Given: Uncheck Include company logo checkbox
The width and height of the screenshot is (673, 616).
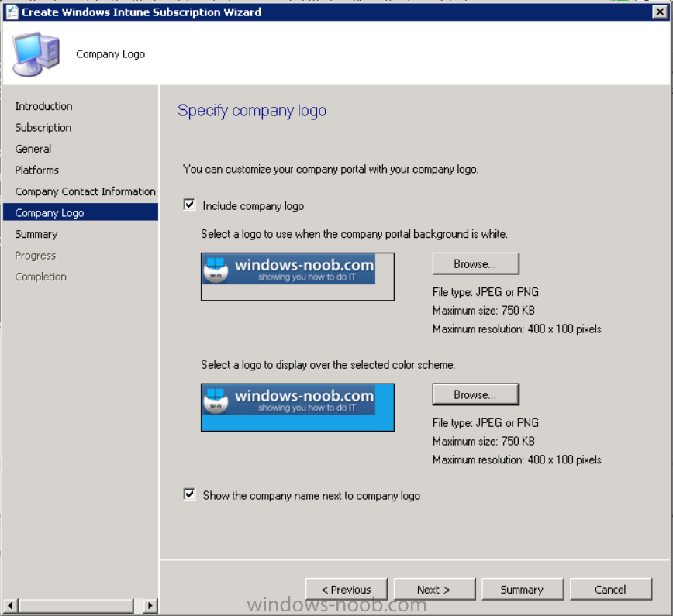Looking at the screenshot, I should point(189,205).
